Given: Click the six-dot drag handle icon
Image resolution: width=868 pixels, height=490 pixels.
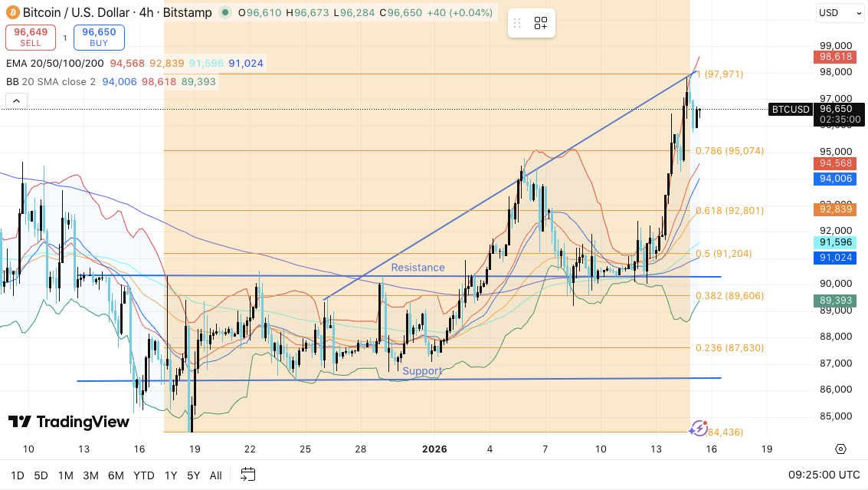Looking at the screenshot, I should [516, 23].
